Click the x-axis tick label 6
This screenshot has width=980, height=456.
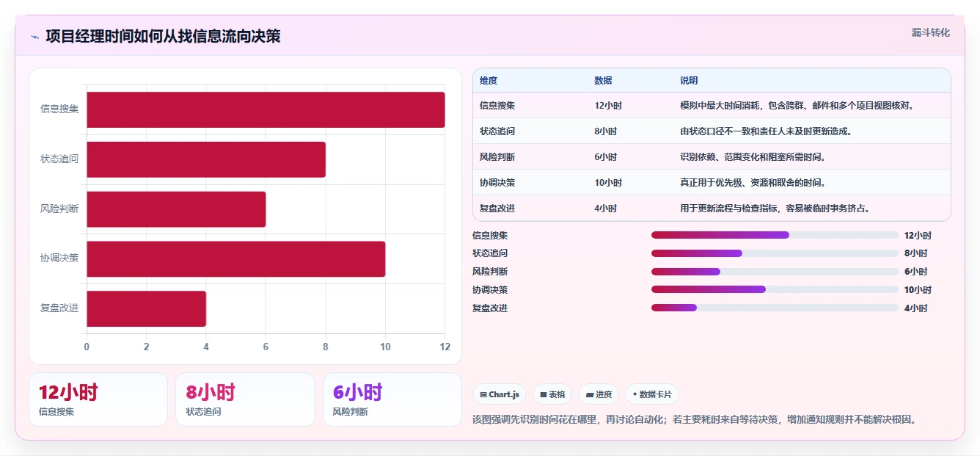266,347
